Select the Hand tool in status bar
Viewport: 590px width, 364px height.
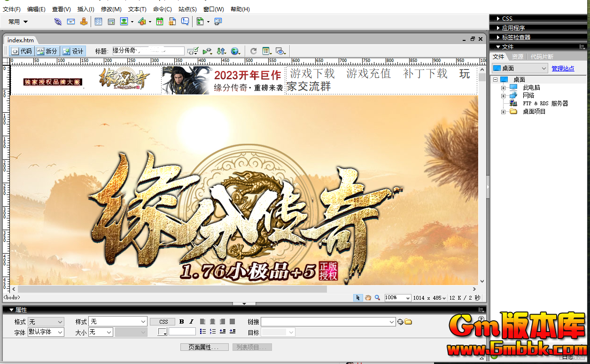[368, 298]
